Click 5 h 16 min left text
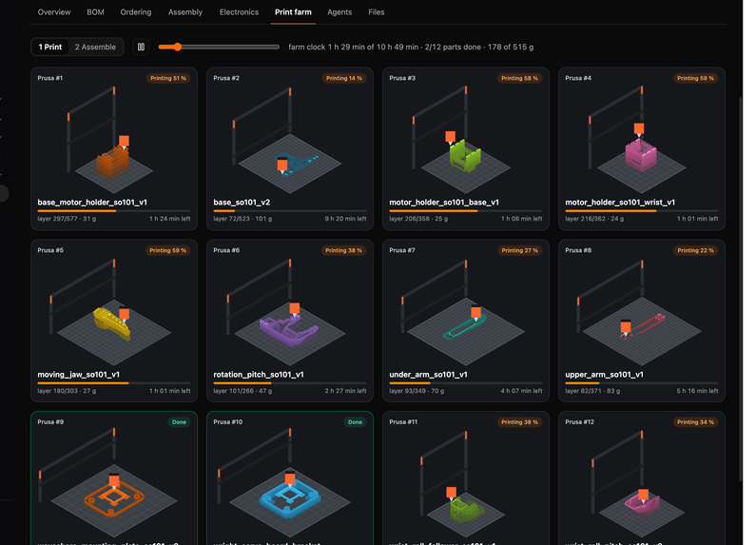 point(697,391)
